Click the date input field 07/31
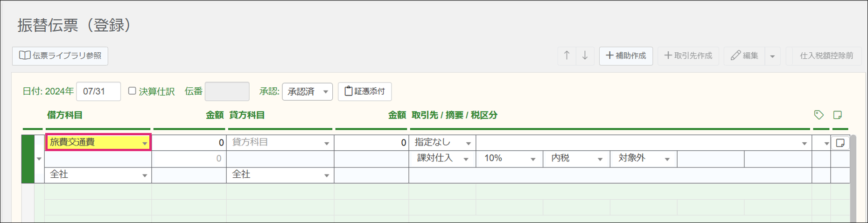Screen dimensions: 868x223 tap(98, 91)
